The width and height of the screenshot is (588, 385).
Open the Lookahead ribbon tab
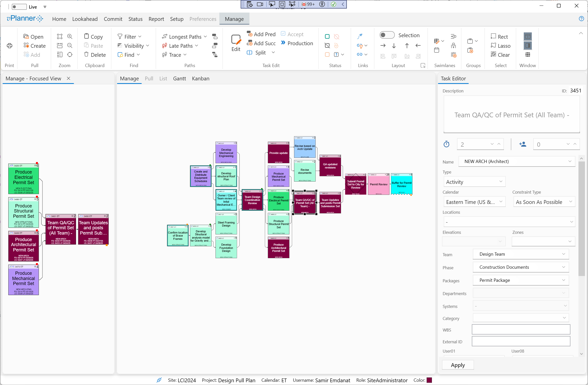[85, 19]
